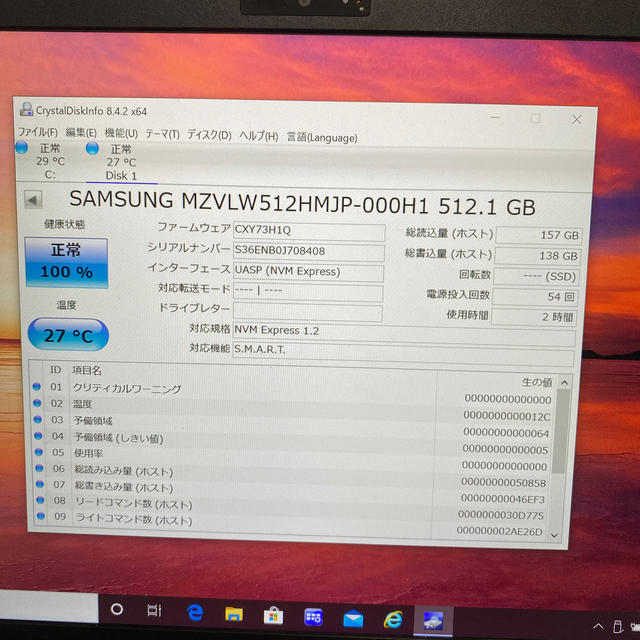Click the power on hours value 2 時間
The image size is (640, 640).
click(534, 317)
